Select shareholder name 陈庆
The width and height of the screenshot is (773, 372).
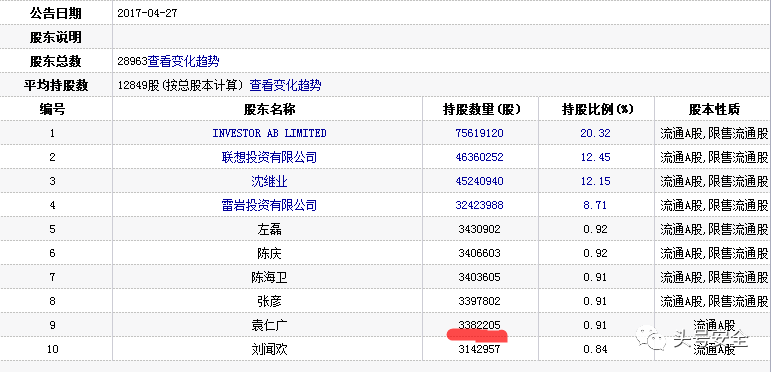(x=269, y=253)
